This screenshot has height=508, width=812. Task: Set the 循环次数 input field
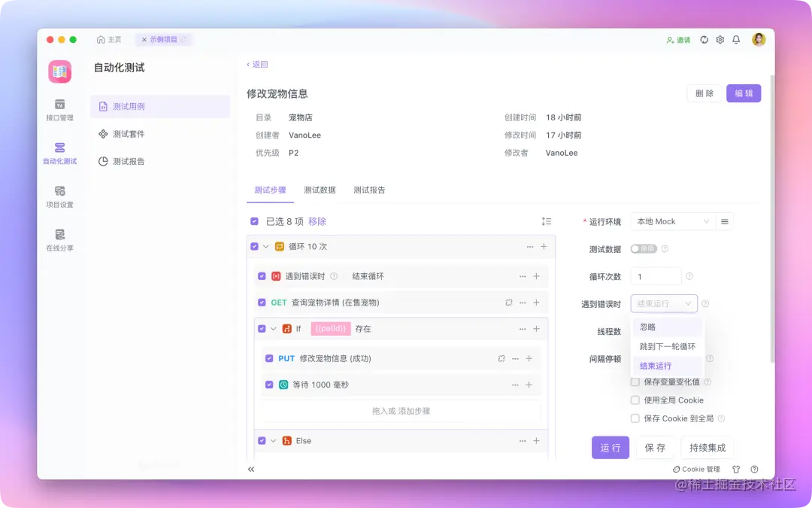(655, 276)
